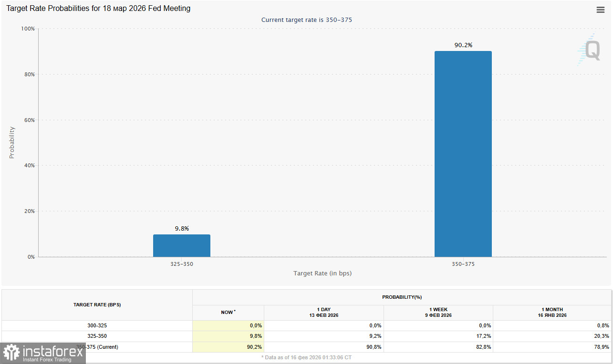Click the 350-375 x-axis label
Viewport: 613px width, 364px height.
[463, 263]
